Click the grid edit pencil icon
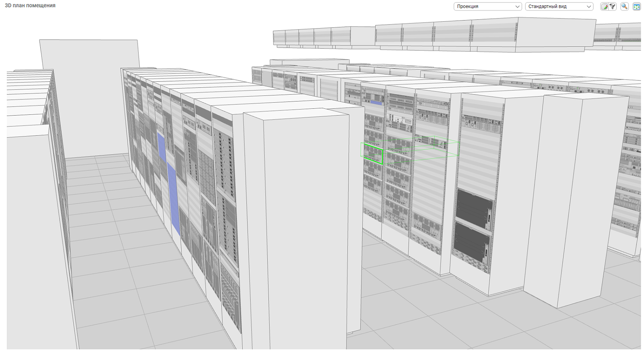644x352 pixels. tap(604, 6)
